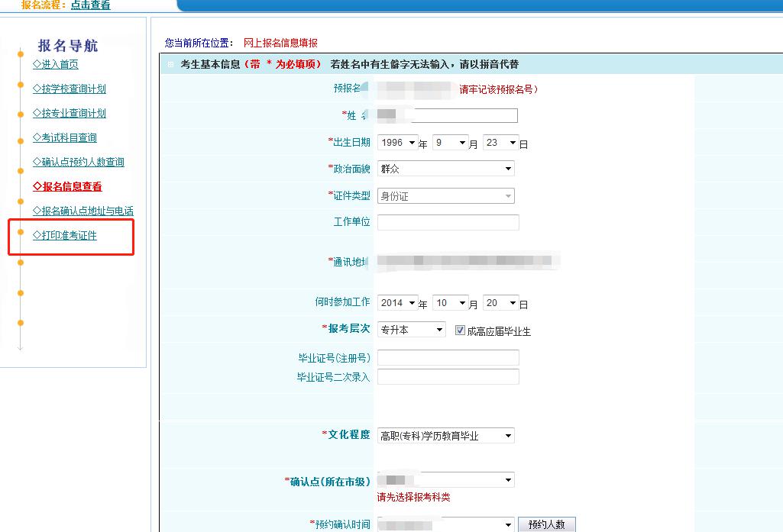Viewport: 783px width, 532px height.
Task: Click the 请牢记该预报名号 note text
Action: tap(498, 89)
